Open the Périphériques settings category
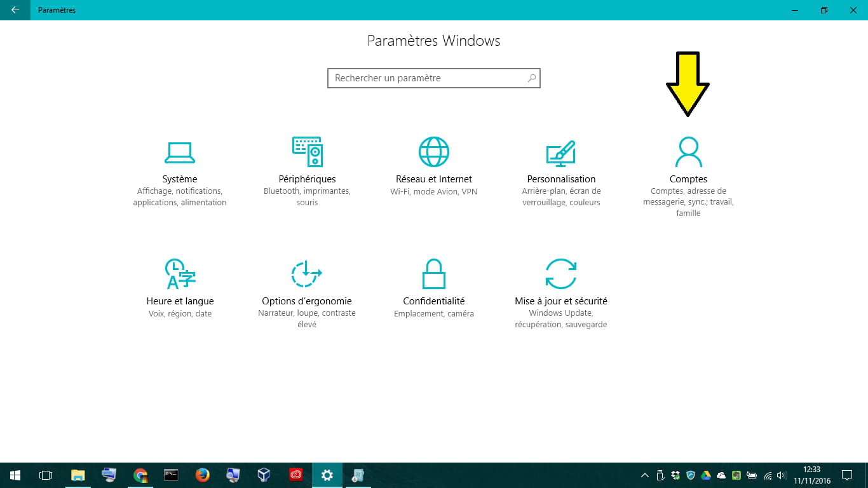 (307, 172)
